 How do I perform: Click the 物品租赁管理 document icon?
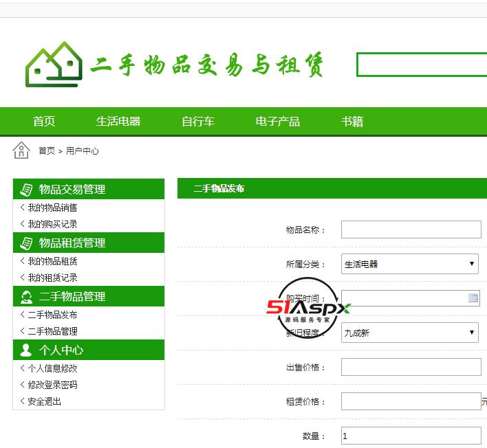tap(26, 243)
